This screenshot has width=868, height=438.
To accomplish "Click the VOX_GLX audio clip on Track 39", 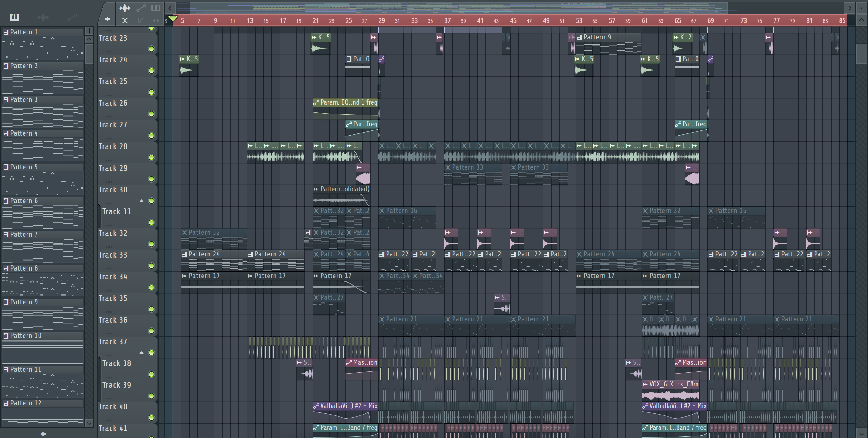I will 670,390.
